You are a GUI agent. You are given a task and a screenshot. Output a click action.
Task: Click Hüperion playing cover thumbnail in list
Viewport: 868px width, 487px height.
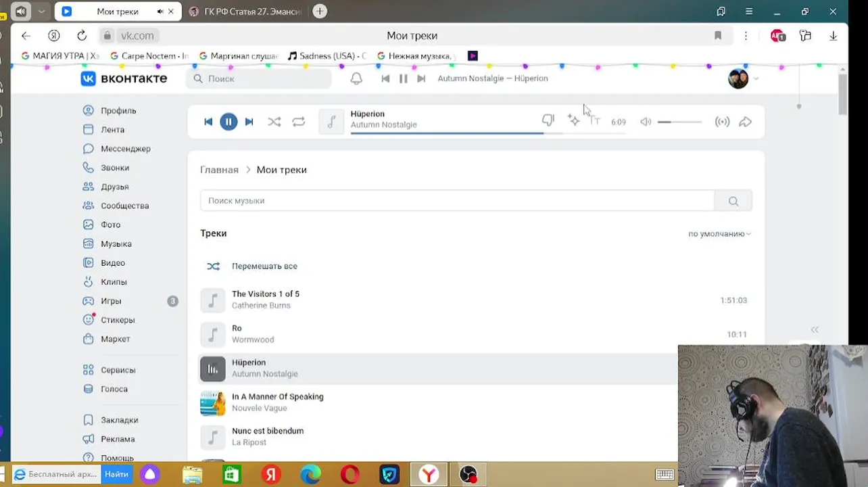pos(212,369)
